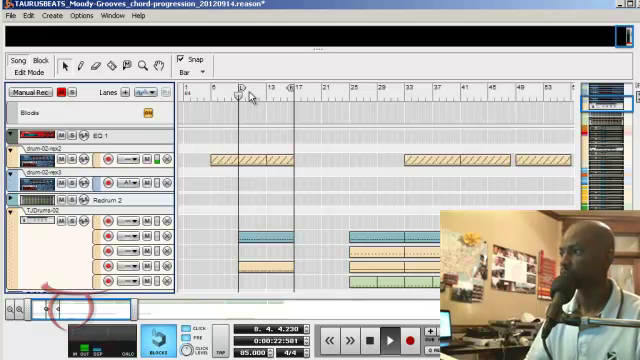The image size is (640, 360).
Task: Choose the Selection arrow tool
Action: click(65, 66)
